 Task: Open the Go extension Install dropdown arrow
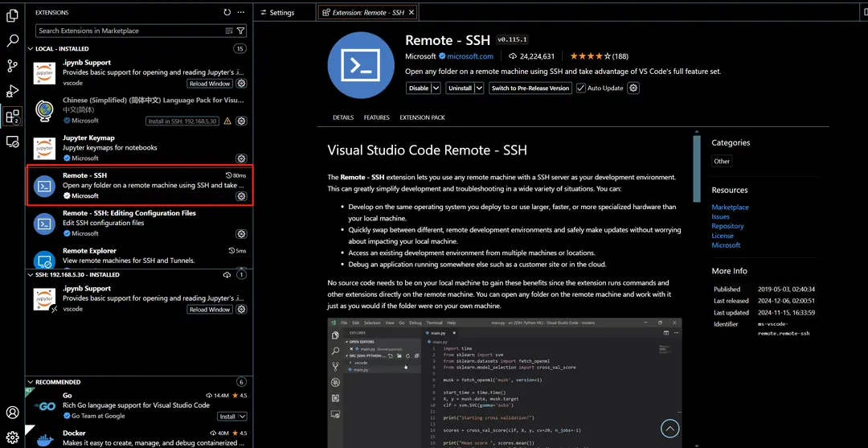click(x=243, y=417)
